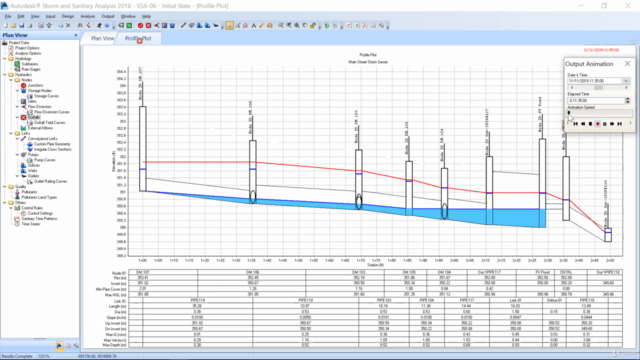The width and height of the screenshot is (640, 360).
Task: Select Rain Gages in the data tree
Action: pyautogui.click(x=31, y=69)
